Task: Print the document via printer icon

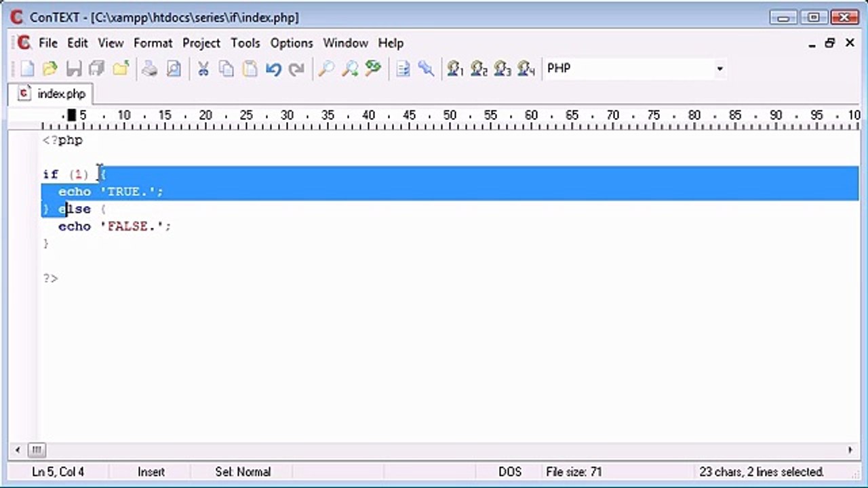Action: [150, 68]
